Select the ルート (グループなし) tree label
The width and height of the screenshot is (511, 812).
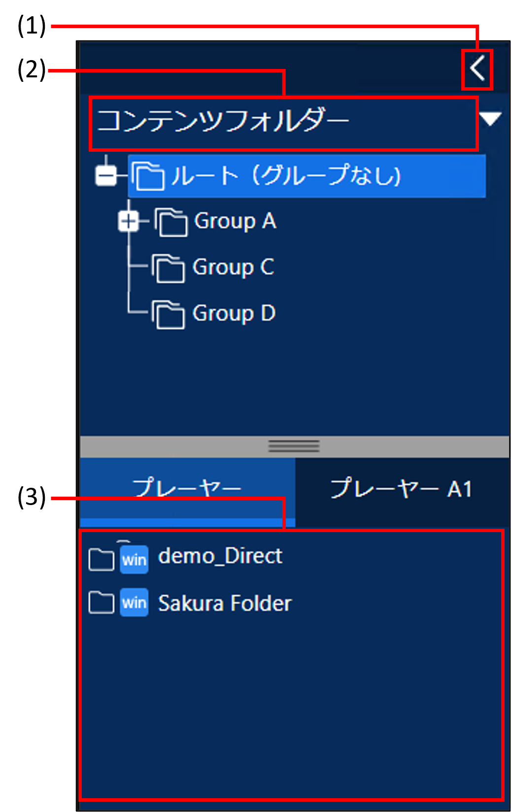pos(286,176)
